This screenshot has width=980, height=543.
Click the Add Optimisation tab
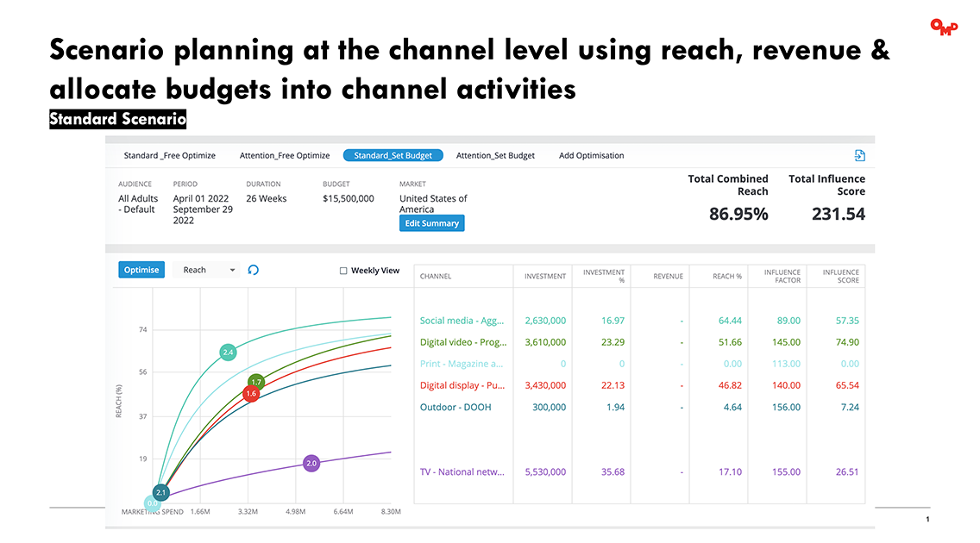tap(591, 155)
